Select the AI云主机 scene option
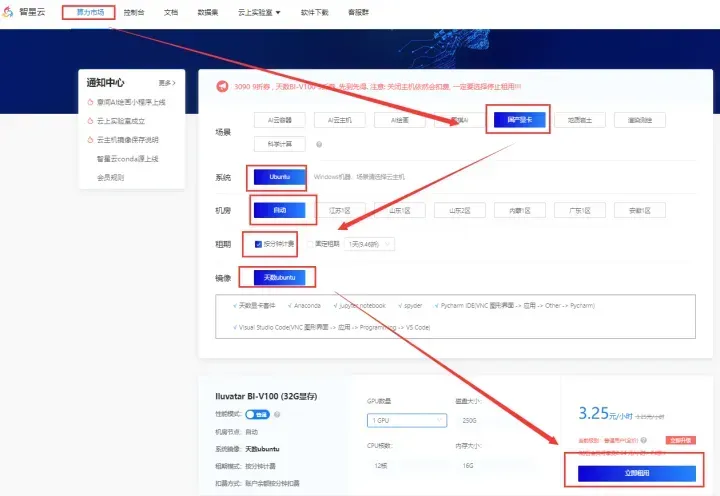The image size is (720, 496). click(x=340, y=120)
